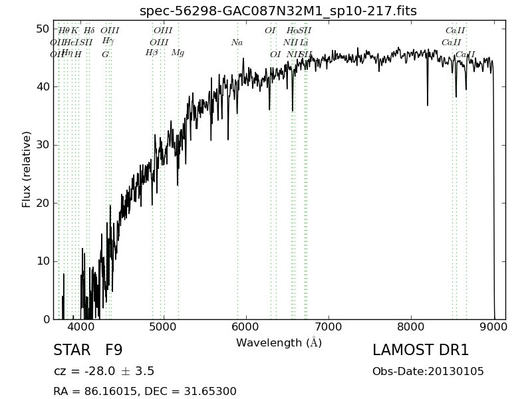The width and height of the screenshot is (532, 399).
Task: Click the 'Obs-Date:20130105' text
Action: [x=428, y=372]
